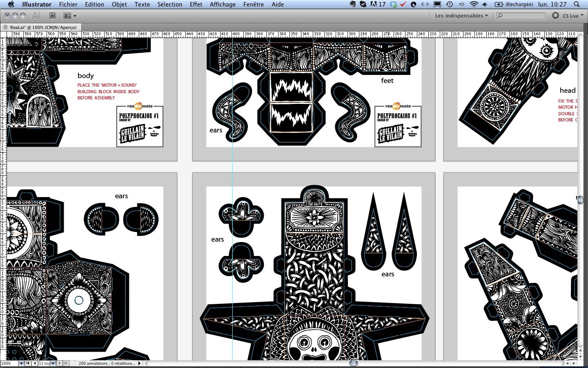Select the 'ears' label under teardrop shapes
Image resolution: width=588 pixels, height=368 pixels.
click(388, 274)
